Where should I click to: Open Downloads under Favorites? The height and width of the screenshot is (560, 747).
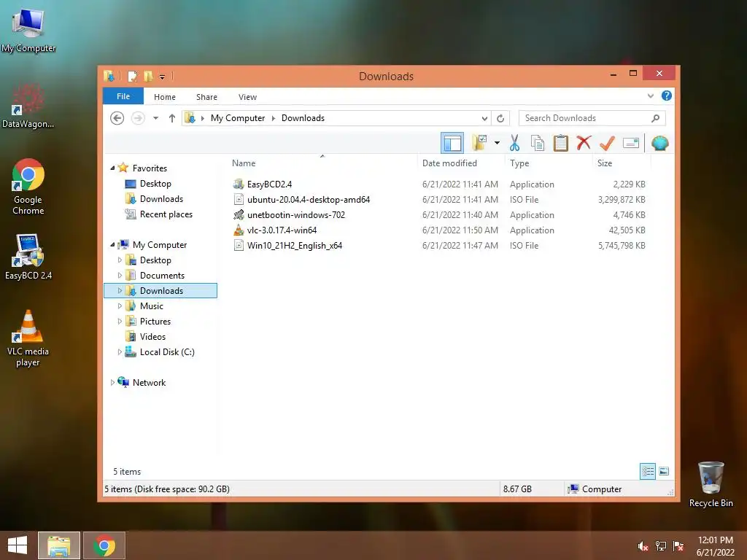161,199
